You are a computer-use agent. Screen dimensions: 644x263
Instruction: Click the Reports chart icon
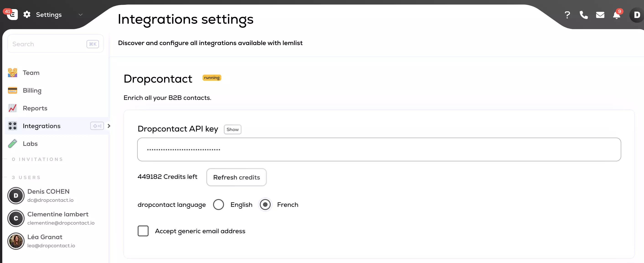coord(13,108)
